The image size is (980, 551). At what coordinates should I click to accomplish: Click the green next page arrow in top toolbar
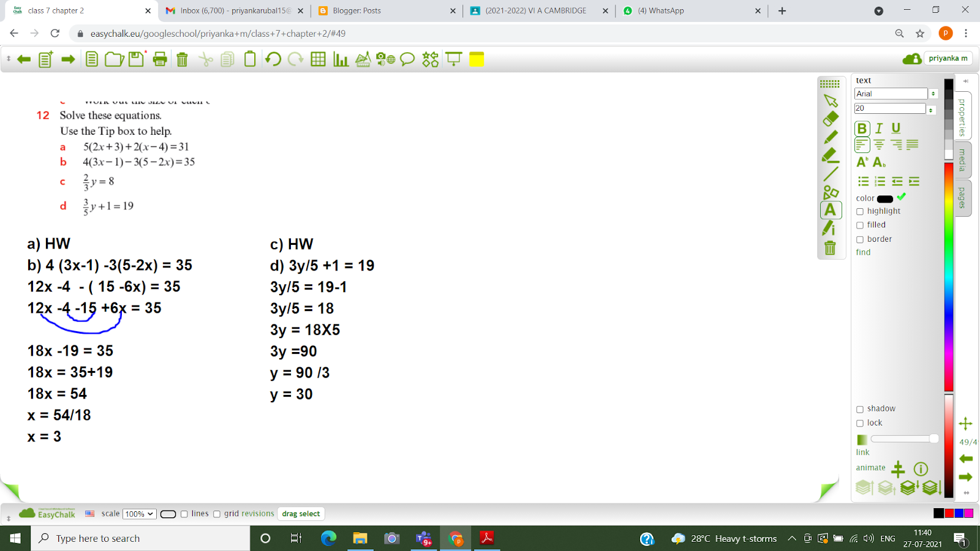pyautogui.click(x=68, y=59)
